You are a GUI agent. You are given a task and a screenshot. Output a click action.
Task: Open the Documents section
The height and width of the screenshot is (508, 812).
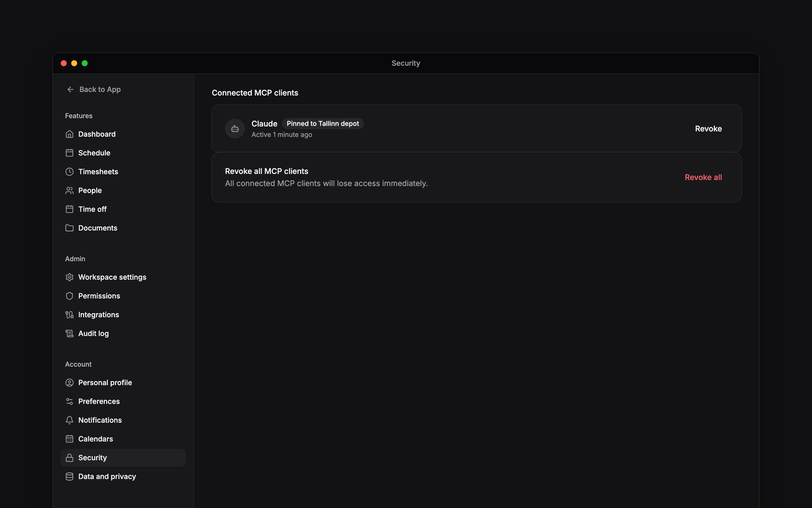click(x=123, y=228)
